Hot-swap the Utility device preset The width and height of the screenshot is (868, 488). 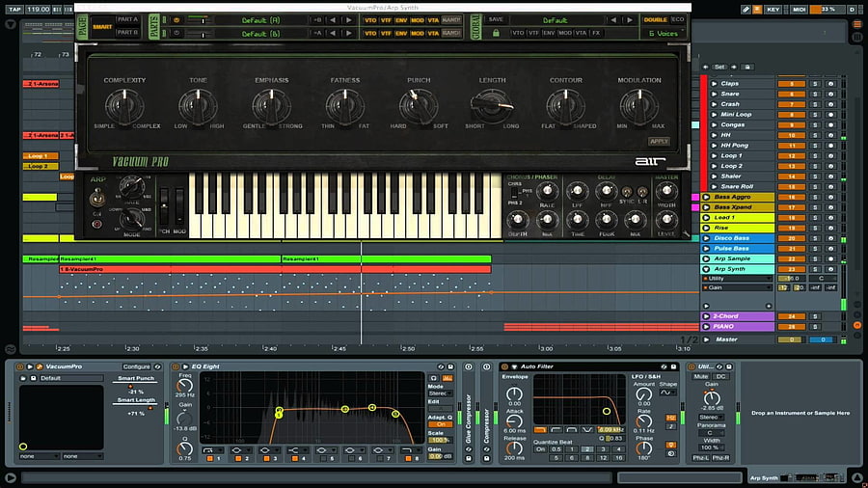pos(719,366)
